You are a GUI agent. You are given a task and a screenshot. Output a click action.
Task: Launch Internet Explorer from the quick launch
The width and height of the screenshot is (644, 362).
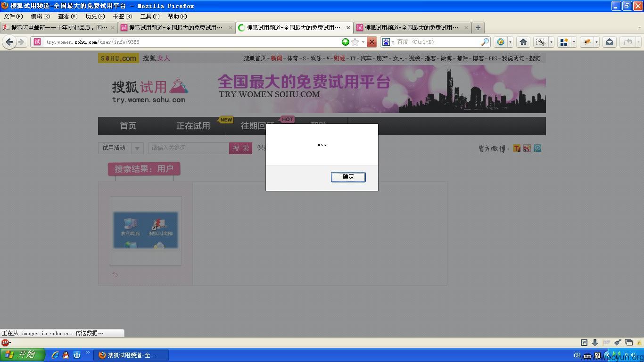(x=55, y=355)
